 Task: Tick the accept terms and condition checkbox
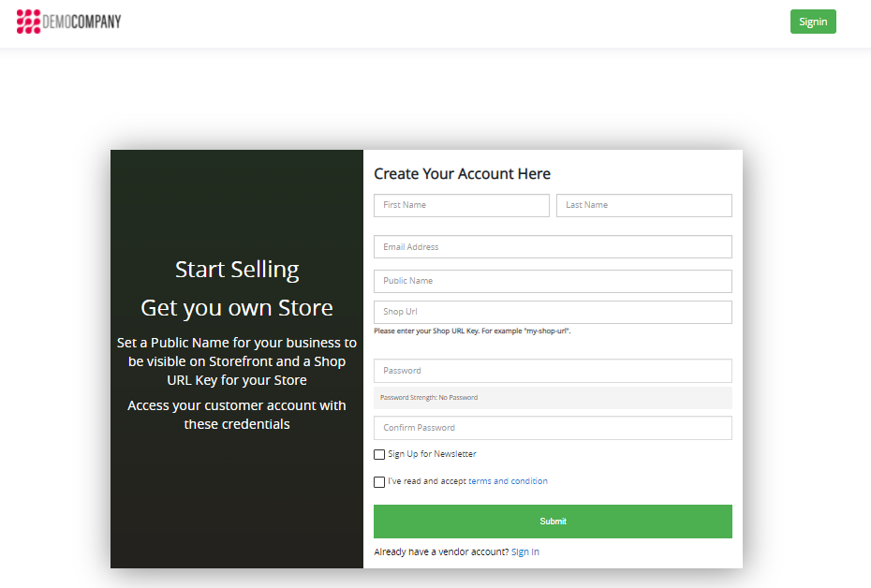379,482
